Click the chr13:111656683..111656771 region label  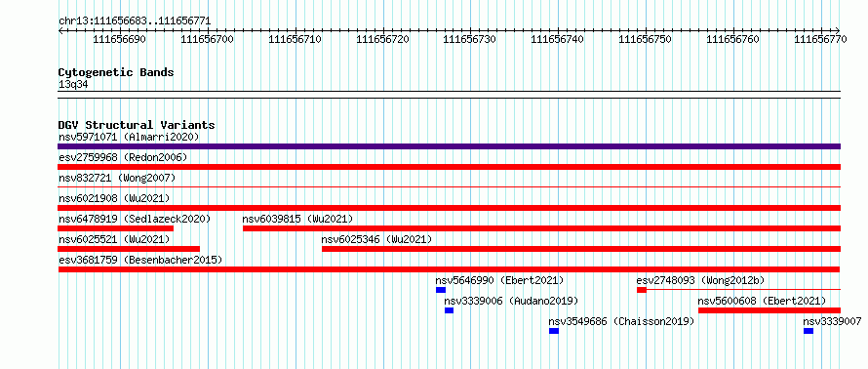(x=135, y=21)
